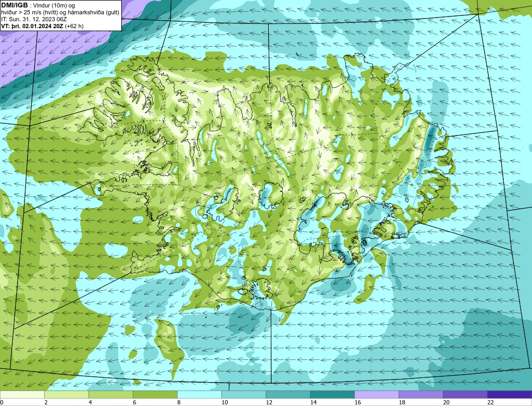
Task: Click the DMI/IGB title text
Action: tap(14, 5)
